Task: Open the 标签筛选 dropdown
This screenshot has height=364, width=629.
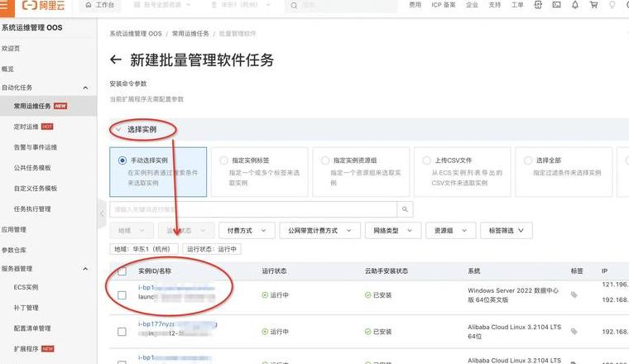Action: [507, 231]
